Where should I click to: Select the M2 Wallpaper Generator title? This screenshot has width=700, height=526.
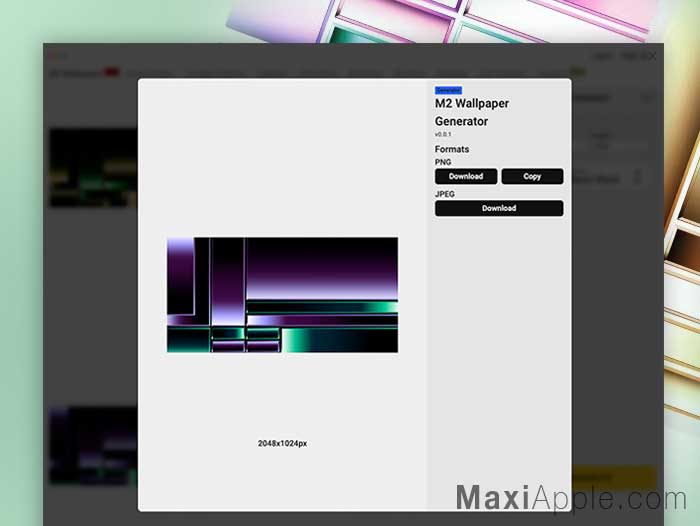pyautogui.click(x=472, y=112)
